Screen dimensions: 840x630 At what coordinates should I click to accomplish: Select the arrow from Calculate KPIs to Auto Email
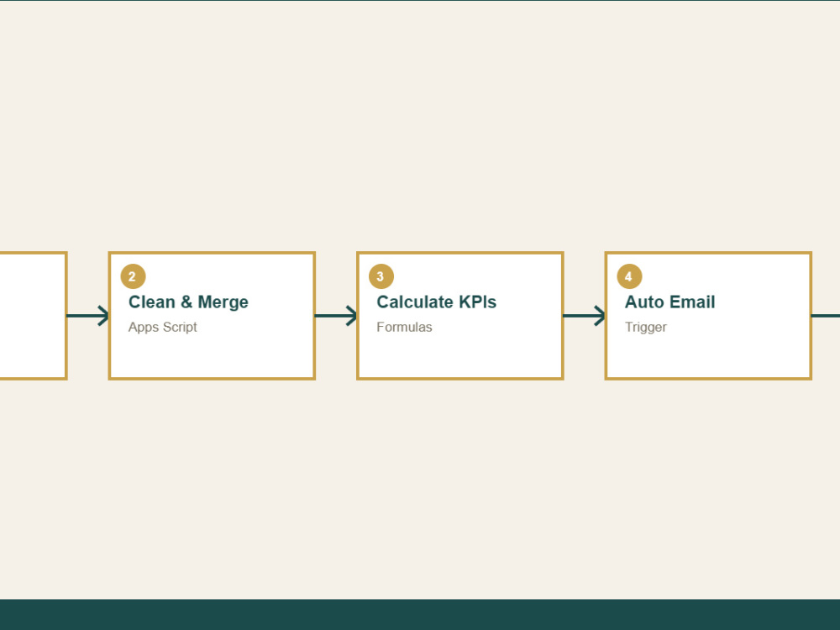click(584, 316)
